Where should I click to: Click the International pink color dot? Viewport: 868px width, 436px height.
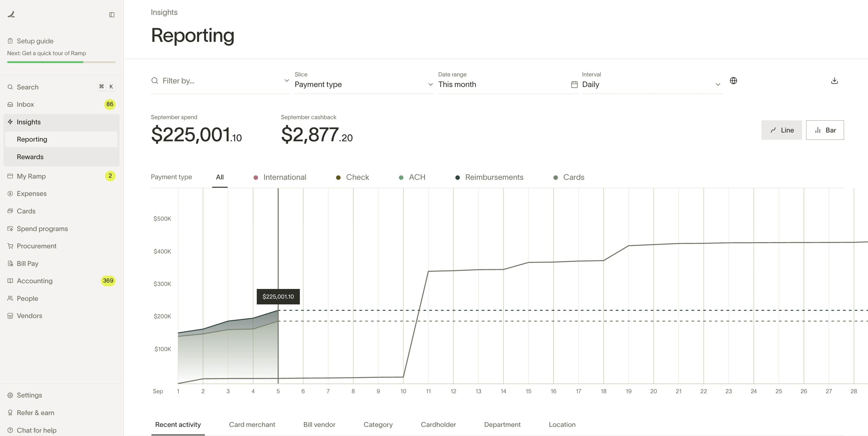click(256, 178)
